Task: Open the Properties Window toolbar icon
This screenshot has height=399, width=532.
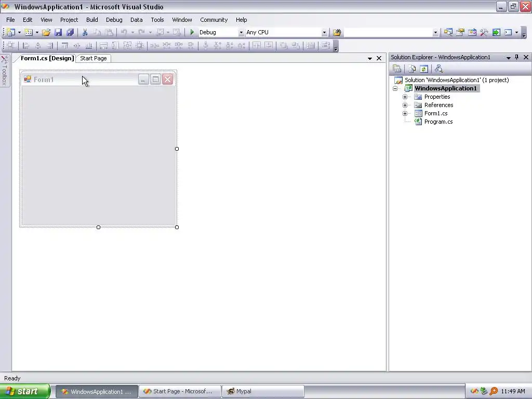Action: (460, 32)
